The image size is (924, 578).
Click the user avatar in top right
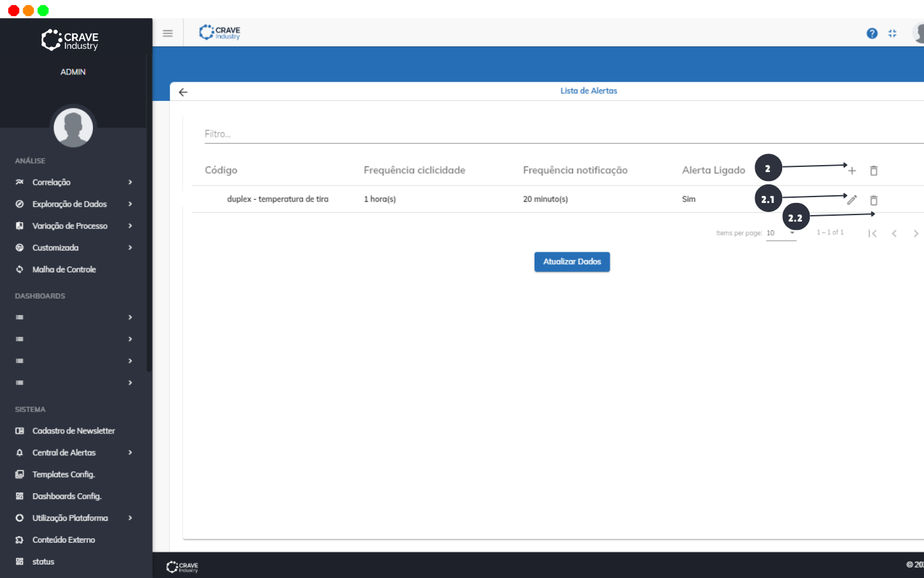click(919, 33)
